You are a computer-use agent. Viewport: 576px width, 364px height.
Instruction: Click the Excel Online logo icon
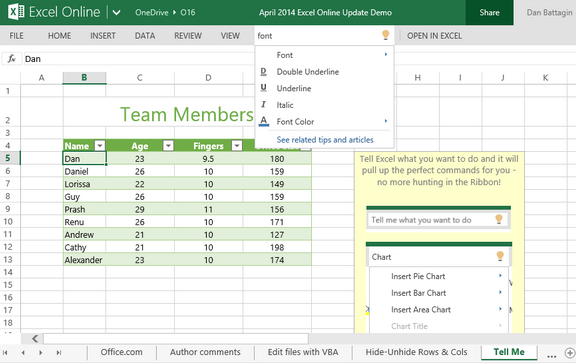[x=16, y=12]
